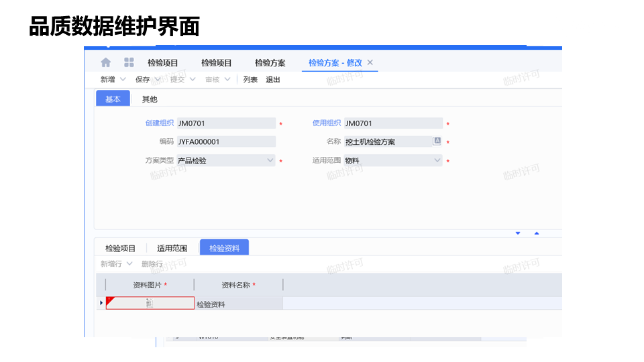Open the 方案类型 dropdown showing 产品检验
The image size is (644, 362).
270,160
